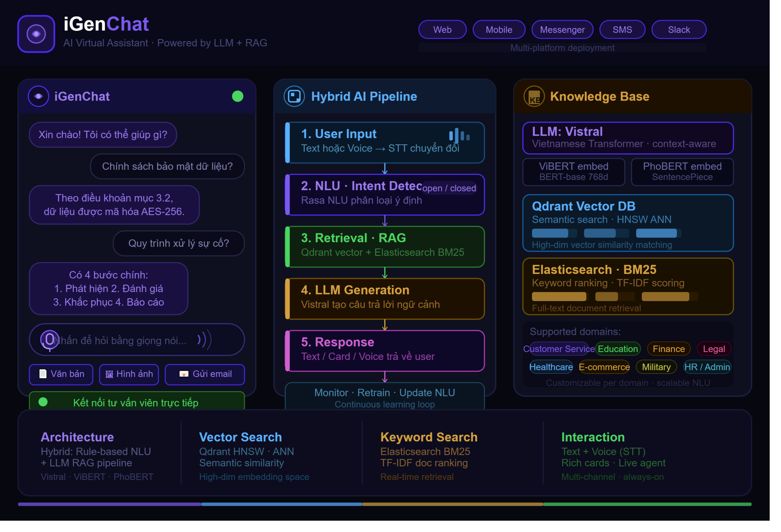The height and width of the screenshot is (532, 781).
Task: Click the green online status dot in chat header
Action: 238,96
